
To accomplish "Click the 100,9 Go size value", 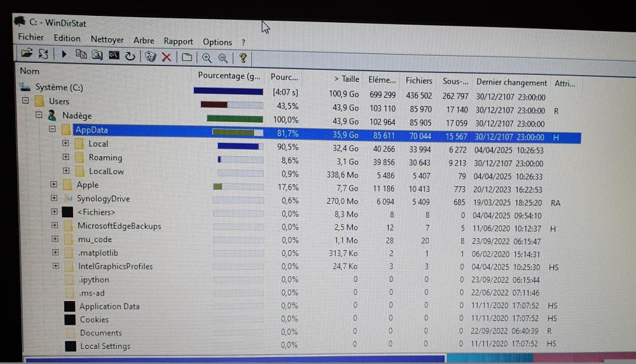I will (x=343, y=94).
